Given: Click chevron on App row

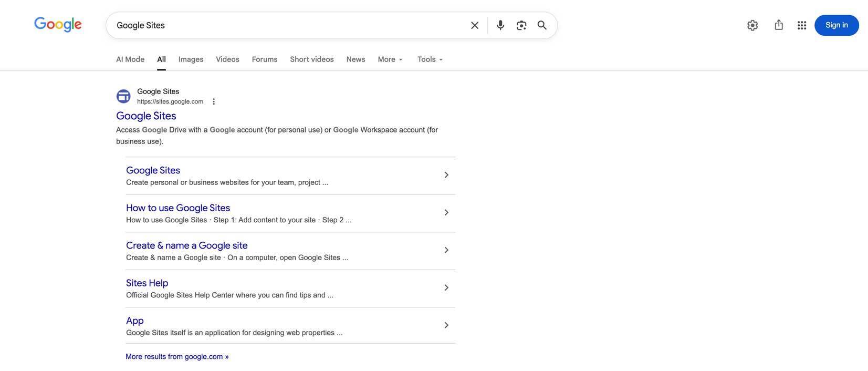Looking at the screenshot, I should (x=446, y=325).
